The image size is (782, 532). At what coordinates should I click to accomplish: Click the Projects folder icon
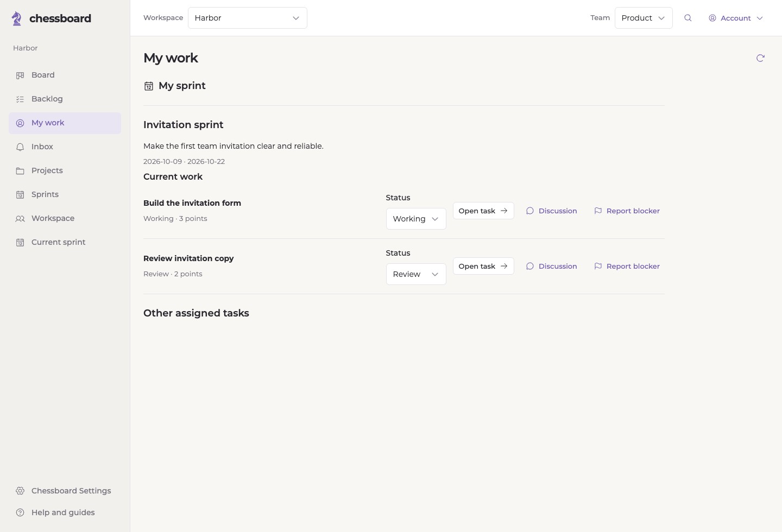[20, 171]
